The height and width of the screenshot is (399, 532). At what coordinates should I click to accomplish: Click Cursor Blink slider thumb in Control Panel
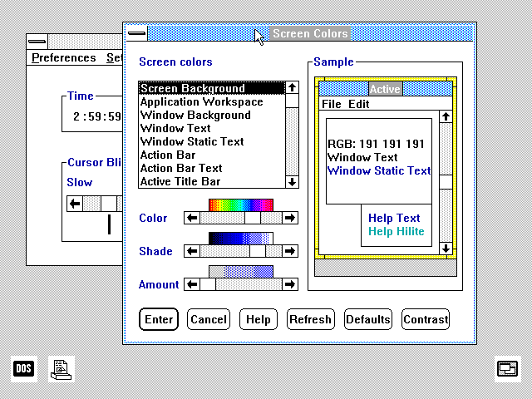[x=109, y=204]
